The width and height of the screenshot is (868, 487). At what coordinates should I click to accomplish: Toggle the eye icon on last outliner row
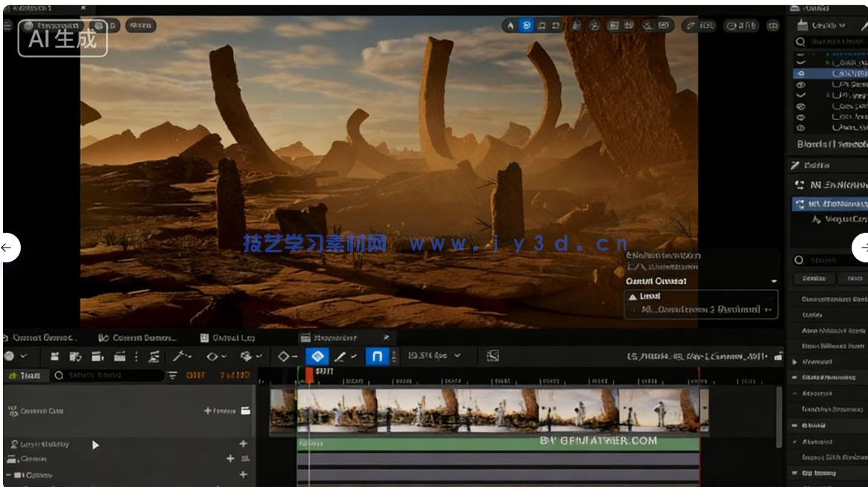coord(800,128)
